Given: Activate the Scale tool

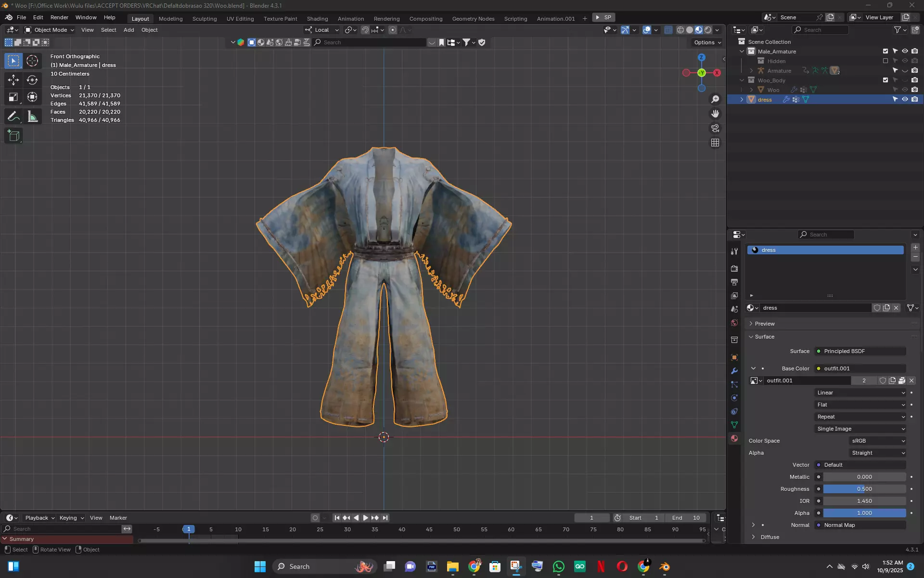Looking at the screenshot, I should click(13, 97).
